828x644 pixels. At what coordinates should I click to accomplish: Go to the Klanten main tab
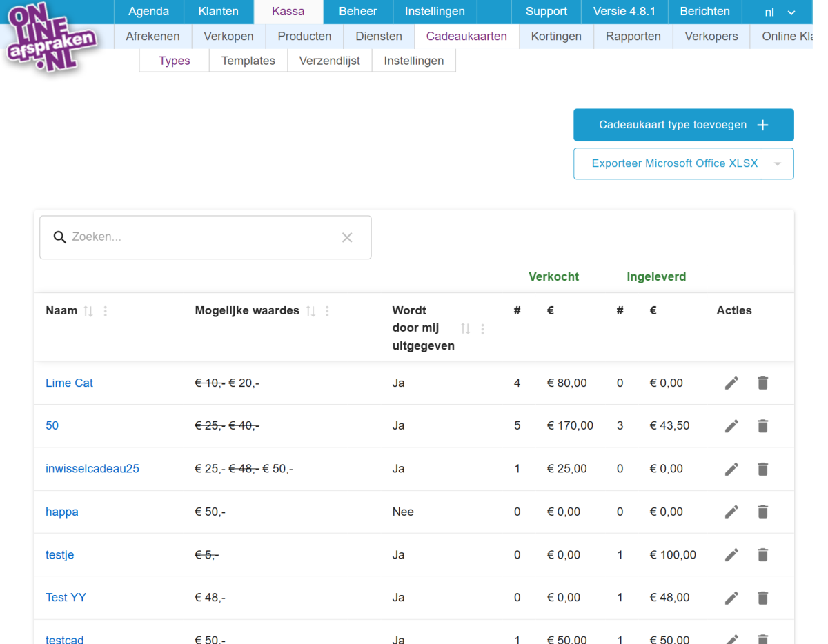(219, 12)
